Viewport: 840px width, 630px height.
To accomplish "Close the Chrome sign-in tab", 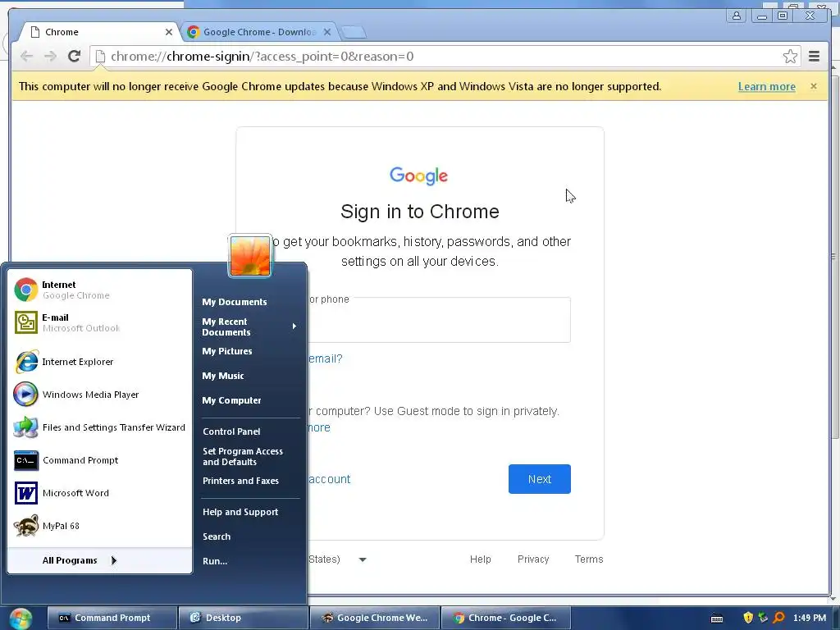I will click(169, 32).
